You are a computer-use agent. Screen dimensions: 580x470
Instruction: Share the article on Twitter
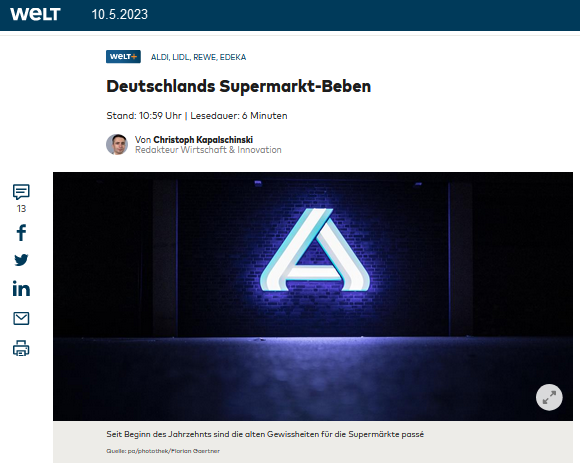pos(21,260)
